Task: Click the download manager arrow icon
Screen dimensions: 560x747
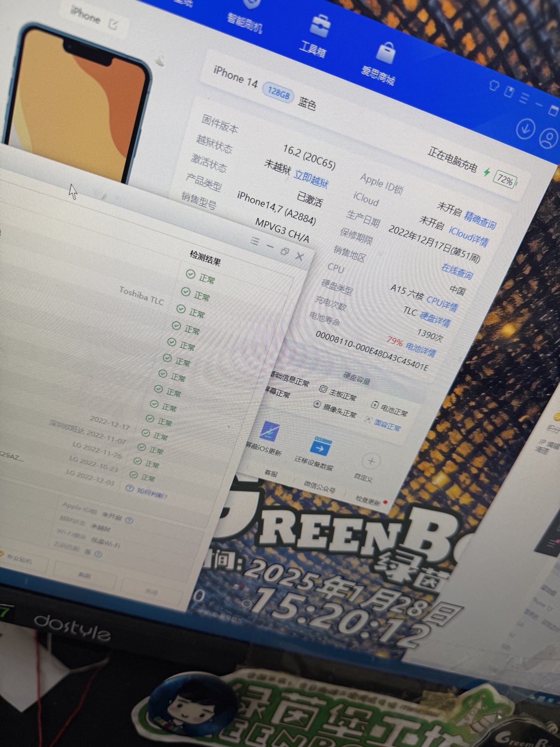Action: coord(525,129)
